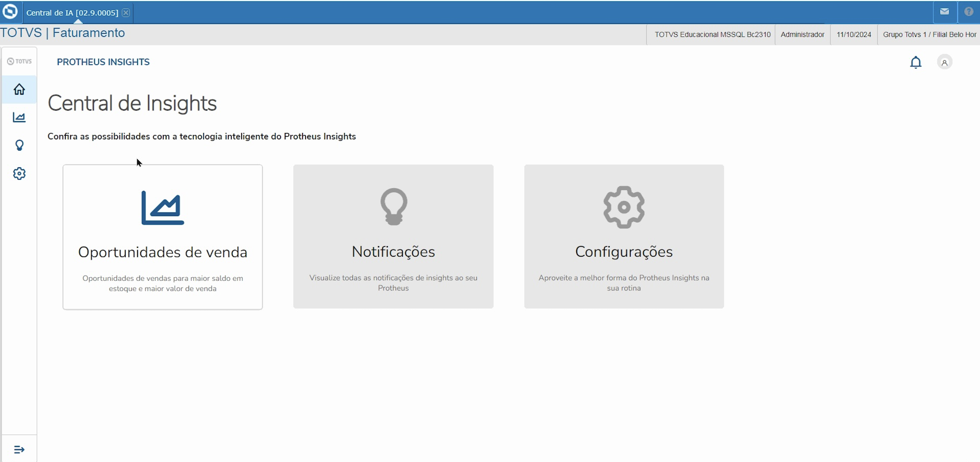Screen dimensions: 980x462
Task: Click the lightbulb insights sidebar icon
Action: pyautogui.click(x=19, y=145)
